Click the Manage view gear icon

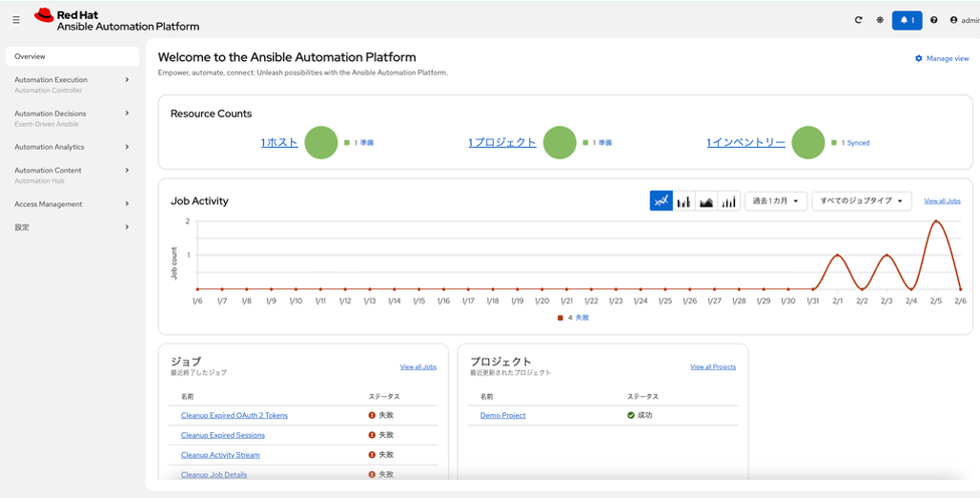pos(919,58)
